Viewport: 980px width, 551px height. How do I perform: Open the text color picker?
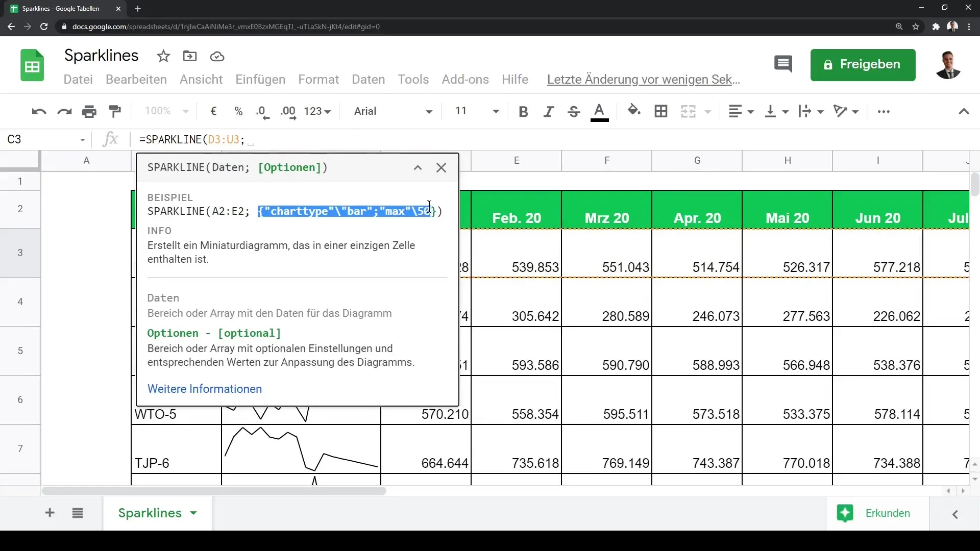600,112
